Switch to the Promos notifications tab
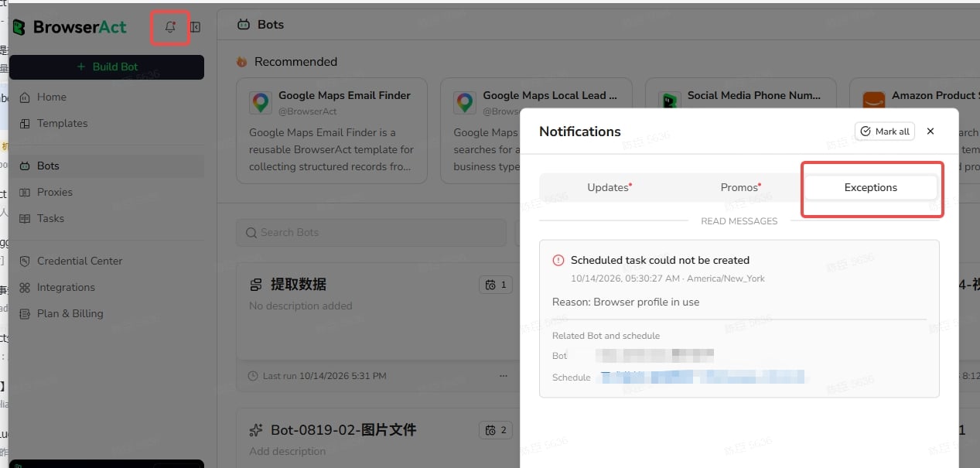The image size is (980, 468). tap(740, 187)
